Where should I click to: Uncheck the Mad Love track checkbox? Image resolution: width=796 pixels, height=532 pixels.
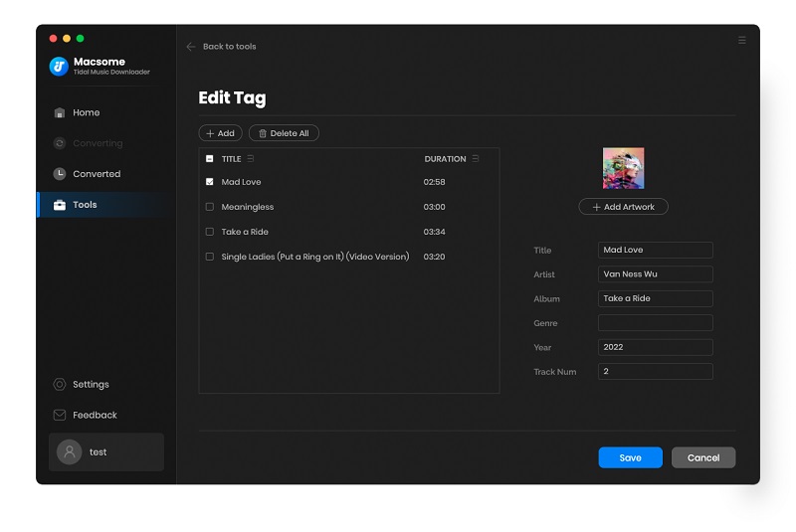[210, 182]
